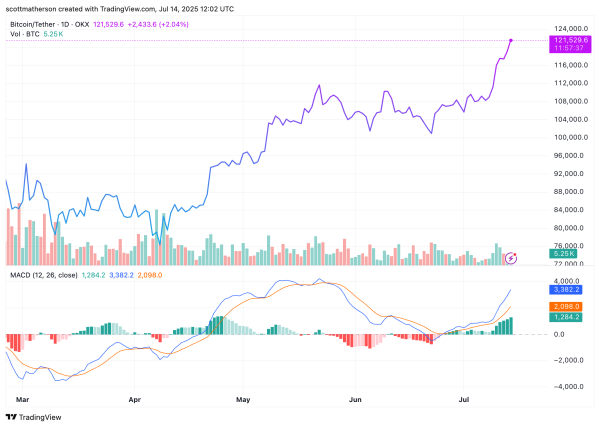Click the May label on time axis

(241, 398)
